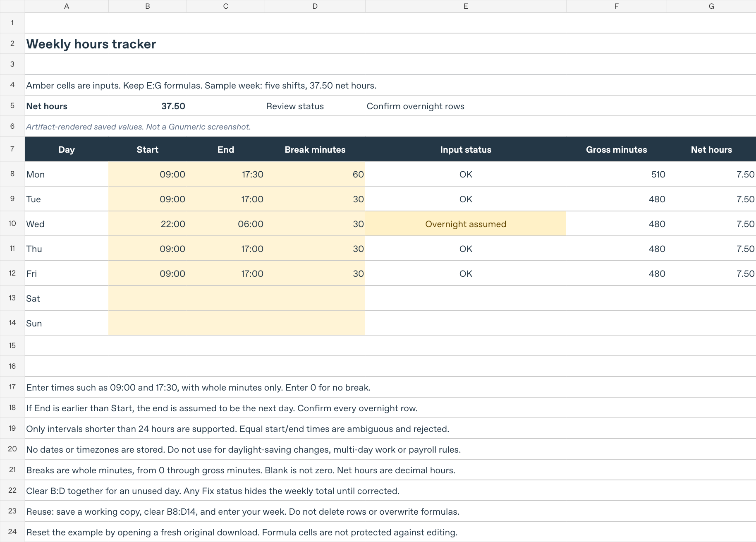The image size is (756, 542).
Task: Select row header 10
Action: pos(12,223)
